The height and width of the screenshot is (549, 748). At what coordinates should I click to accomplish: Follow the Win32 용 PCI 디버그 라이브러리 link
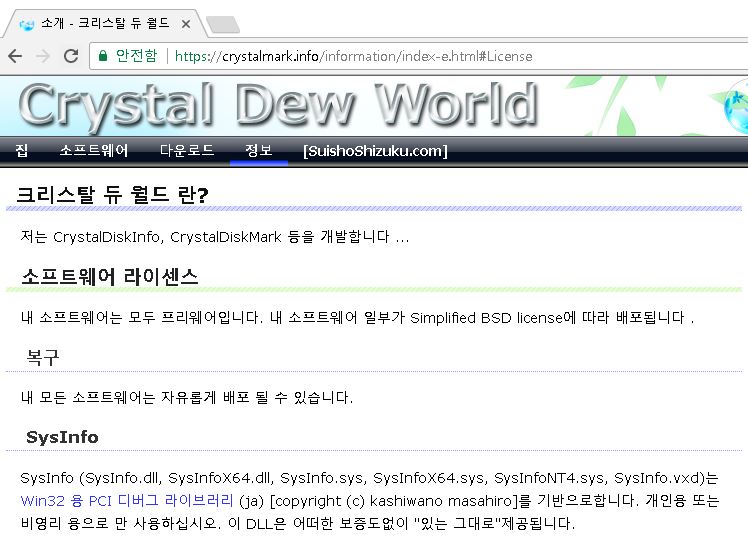pos(127,501)
